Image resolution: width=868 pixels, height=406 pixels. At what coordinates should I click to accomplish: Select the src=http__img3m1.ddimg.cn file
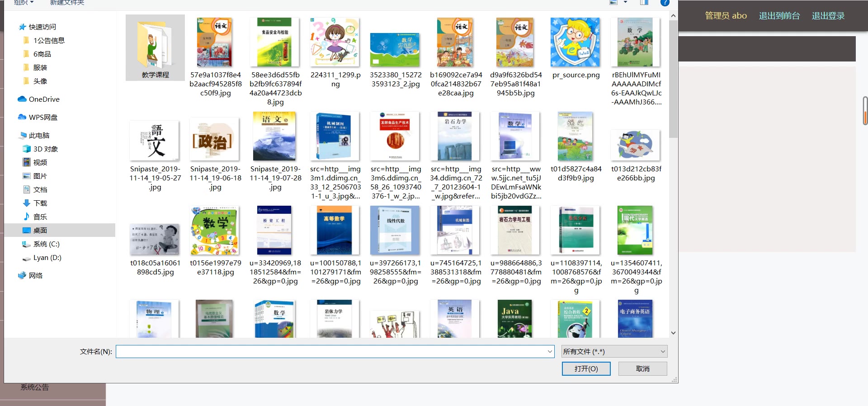335,156
